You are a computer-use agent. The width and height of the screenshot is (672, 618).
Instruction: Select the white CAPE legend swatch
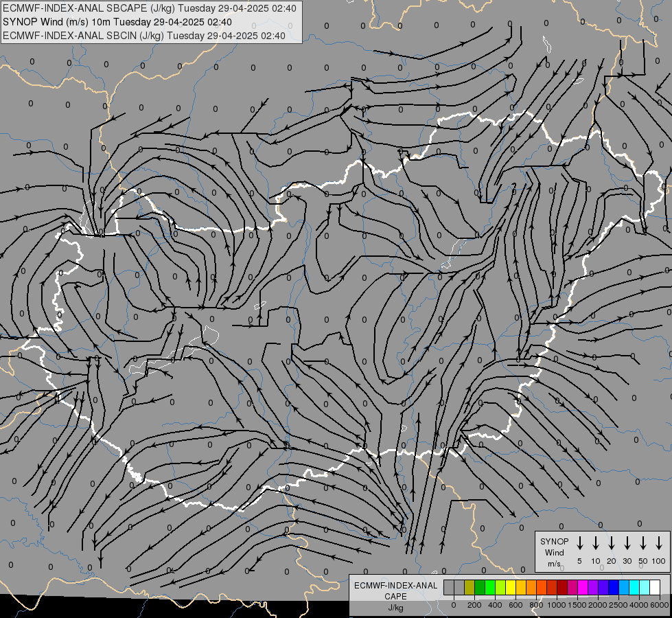coord(655,587)
